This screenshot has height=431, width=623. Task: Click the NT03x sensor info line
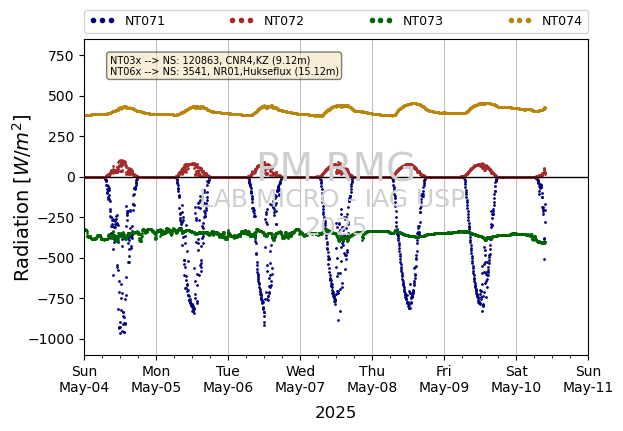210,60
